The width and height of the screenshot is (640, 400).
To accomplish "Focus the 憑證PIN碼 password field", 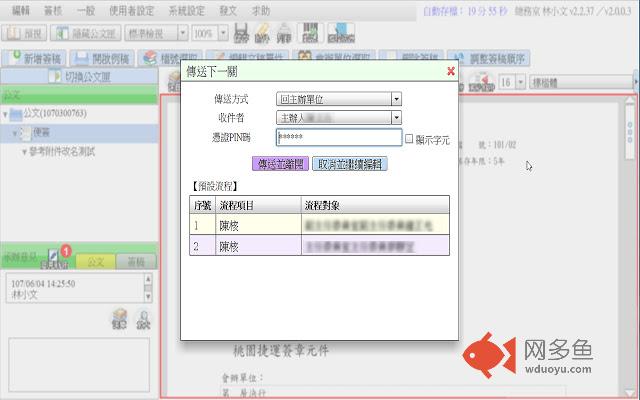I will click(x=339, y=137).
